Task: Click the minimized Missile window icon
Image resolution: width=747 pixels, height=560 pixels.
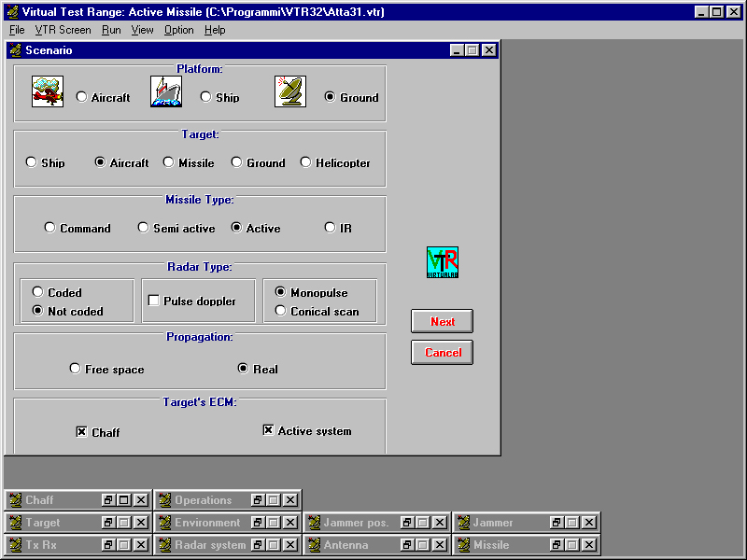Action: pos(463,545)
